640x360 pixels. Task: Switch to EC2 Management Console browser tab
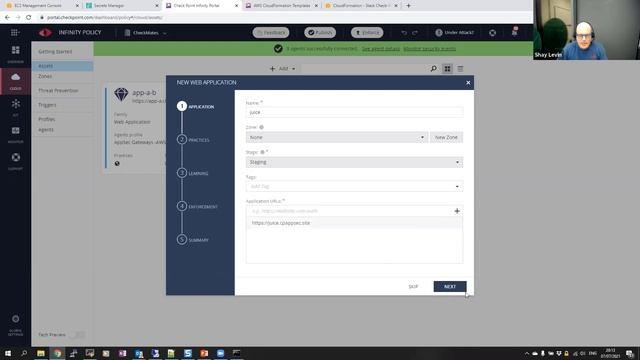coord(41,6)
